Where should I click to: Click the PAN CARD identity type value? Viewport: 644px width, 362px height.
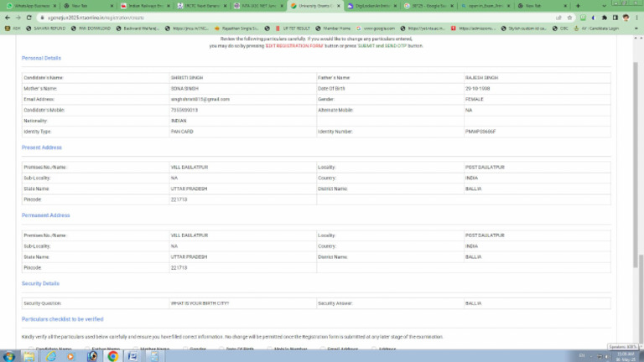(x=182, y=132)
